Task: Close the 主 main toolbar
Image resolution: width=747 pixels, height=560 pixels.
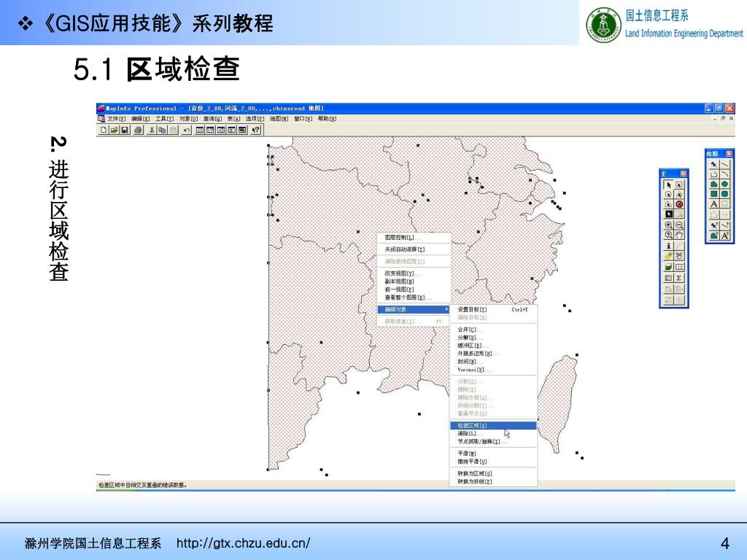Action: pyautogui.click(x=683, y=174)
